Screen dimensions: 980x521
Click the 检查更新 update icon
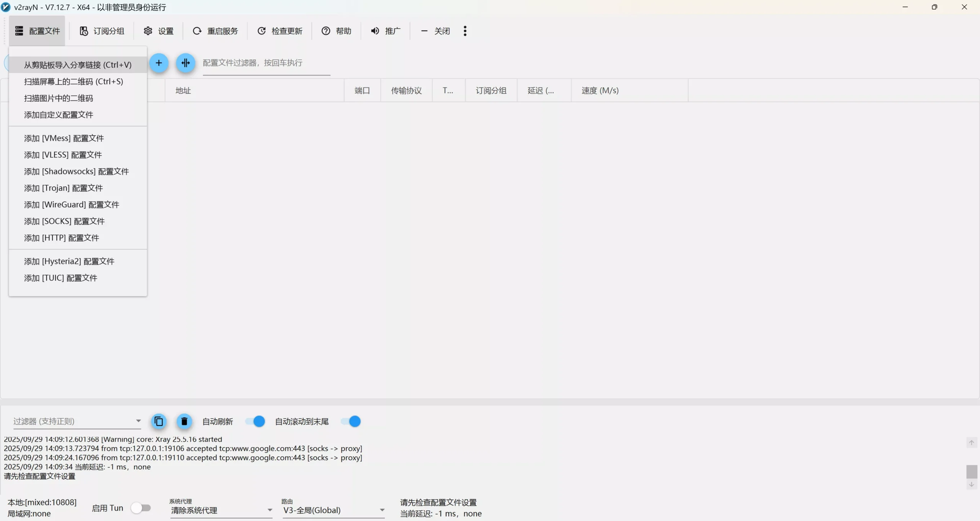(261, 31)
